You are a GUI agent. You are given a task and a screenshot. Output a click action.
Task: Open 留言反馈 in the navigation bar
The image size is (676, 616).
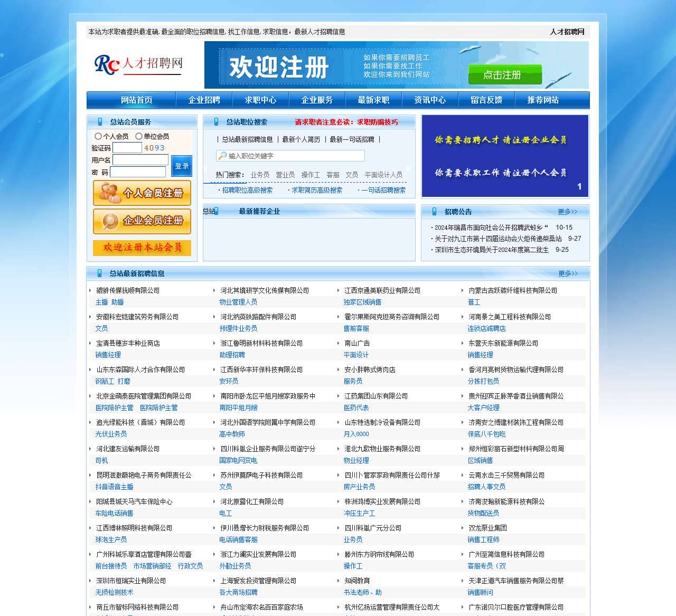(x=486, y=100)
